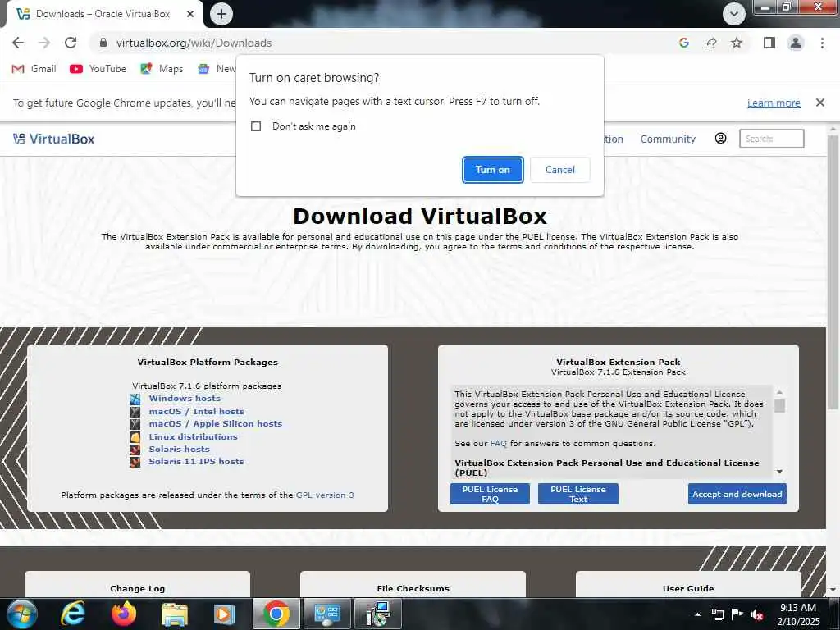The image size is (840, 630).
Task: Open the Windows Start button
Action: click(x=21, y=614)
